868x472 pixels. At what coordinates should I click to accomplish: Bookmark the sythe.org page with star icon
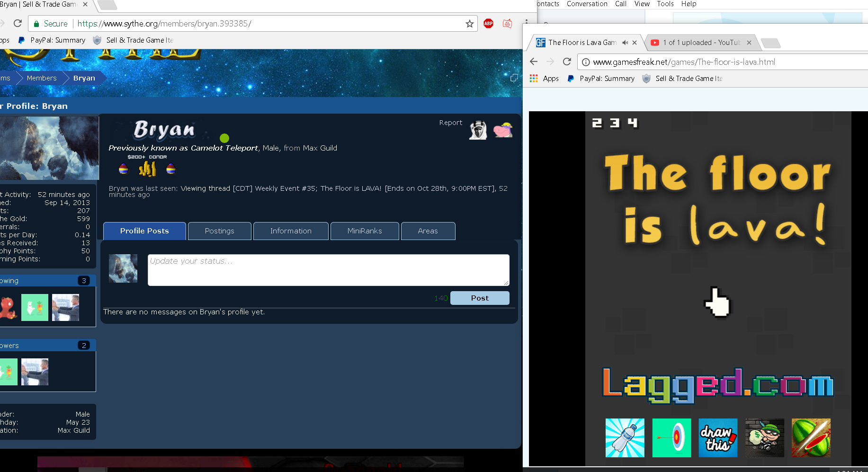click(x=469, y=24)
